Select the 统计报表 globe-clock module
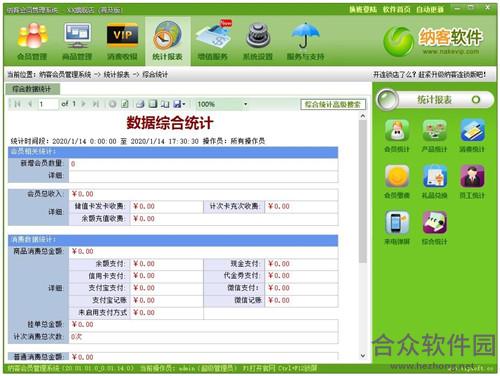This screenshot has height=376, width=500. coord(168,41)
